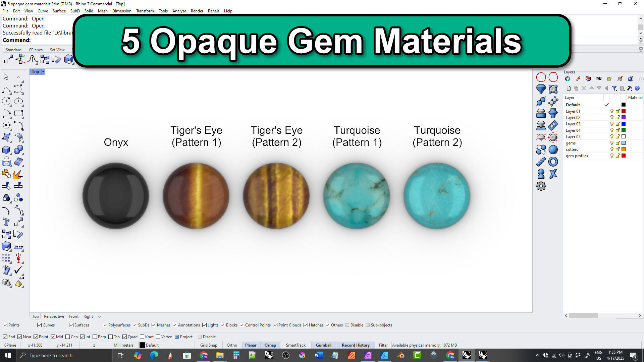Hide the gems layer with bulb icon
Viewport: 644px width, 362px height.
[612, 143]
